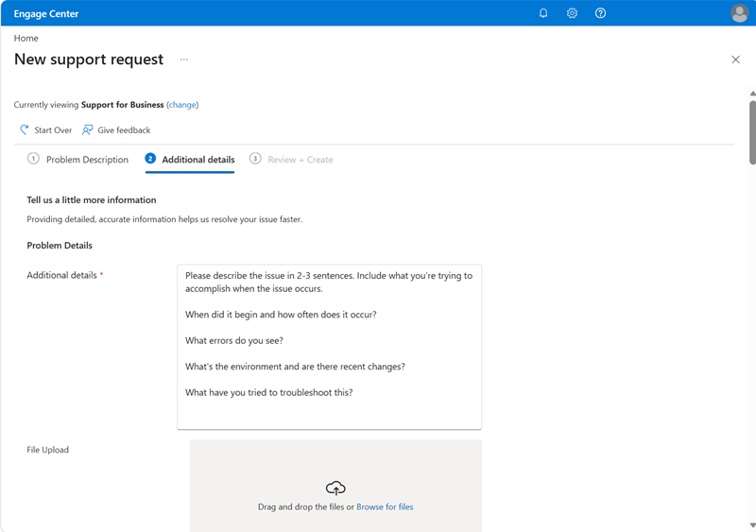Click the step 2 circle icon
The height and width of the screenshot is (532, 756).
(x=150, y=159)
